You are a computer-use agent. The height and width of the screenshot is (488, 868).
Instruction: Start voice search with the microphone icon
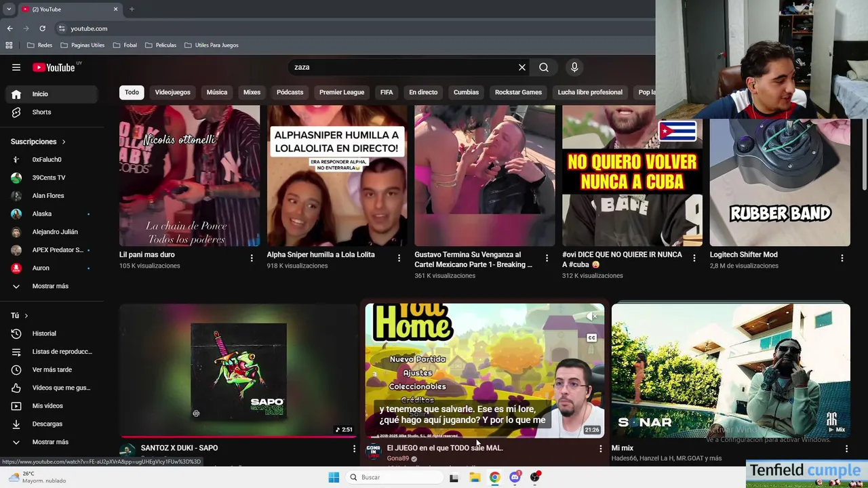pyautogui.click(x=574, y=67)
